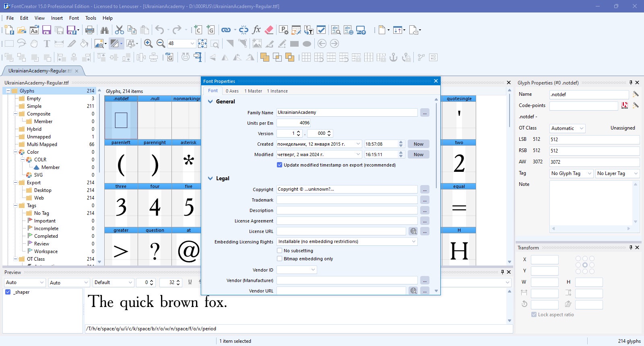The image size is (644, 346).
Task: Click the ellipsis button beside Family Name
Action: pos(425,113)
